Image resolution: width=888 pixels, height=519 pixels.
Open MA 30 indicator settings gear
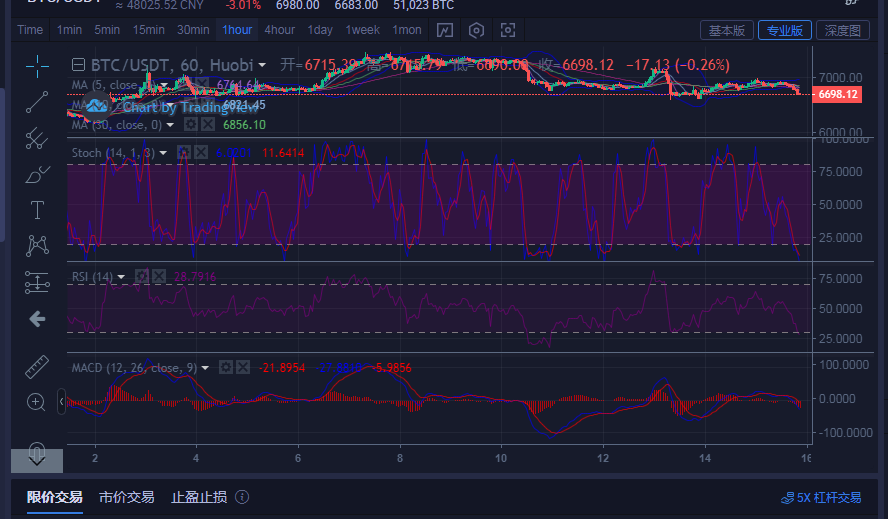(x=191, y=124)
